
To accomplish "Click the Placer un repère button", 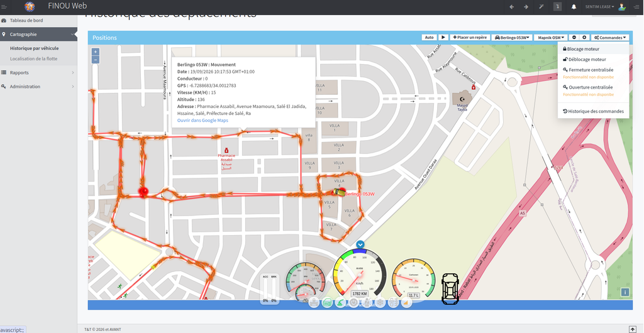I will pyautogui.click(x=470, y=37).
